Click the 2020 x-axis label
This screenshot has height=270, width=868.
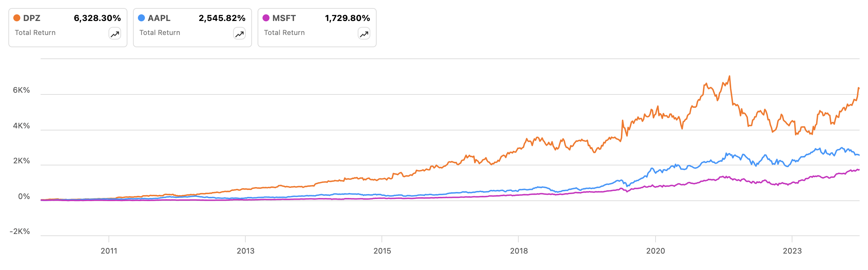click(655, 251)
